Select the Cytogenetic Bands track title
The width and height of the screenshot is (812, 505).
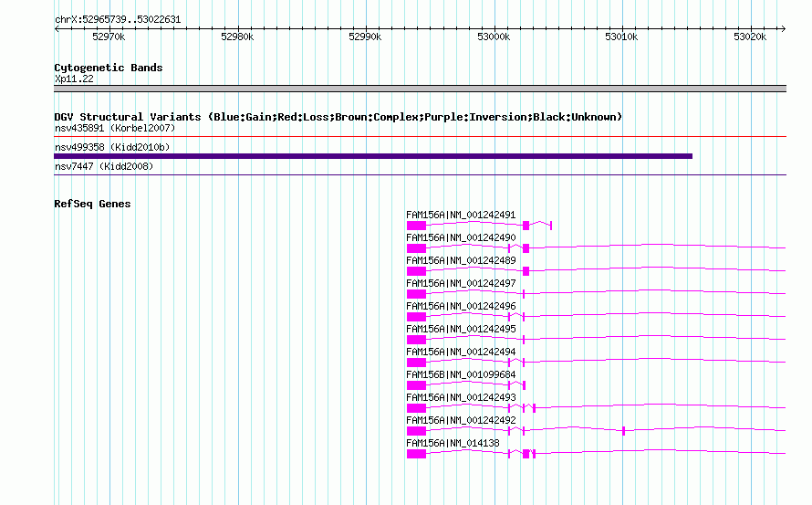pos(109,68)
